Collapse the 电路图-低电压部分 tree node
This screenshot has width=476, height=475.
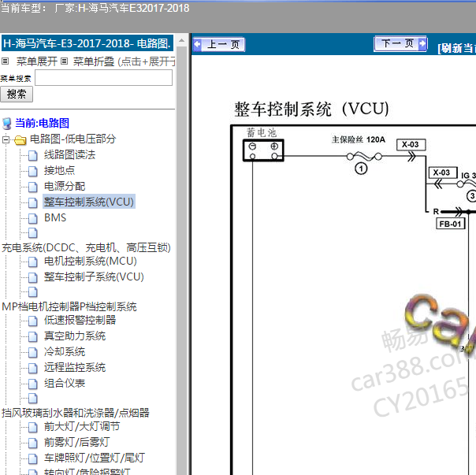6,139
